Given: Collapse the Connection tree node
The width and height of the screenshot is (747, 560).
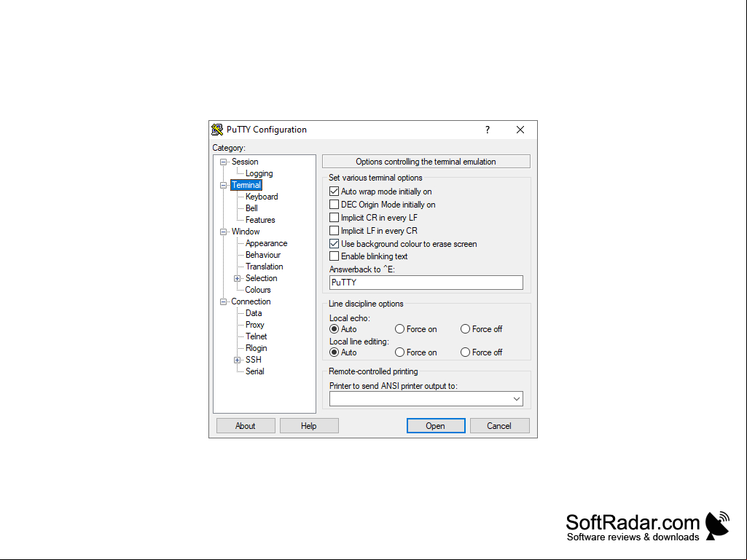Looking at the screenshot, I should point(223,302).
